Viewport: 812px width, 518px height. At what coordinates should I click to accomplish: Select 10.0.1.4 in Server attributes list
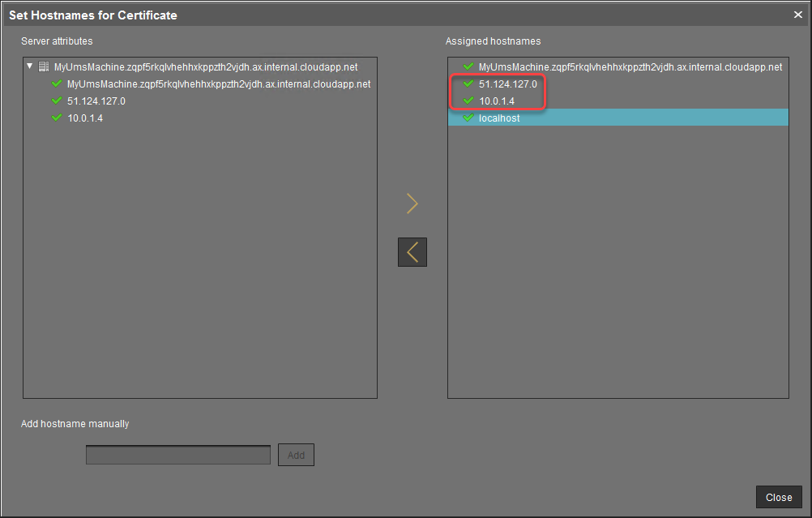pos(85,118)
